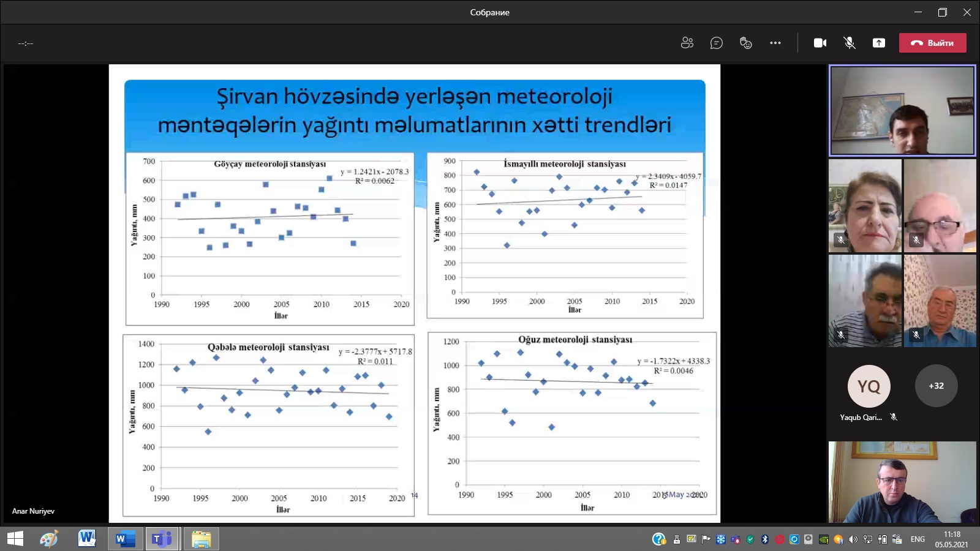The height and width of the screenshot is (551, 980).
Task: Click the Teams notification tray icon
Action: point(736,539)
